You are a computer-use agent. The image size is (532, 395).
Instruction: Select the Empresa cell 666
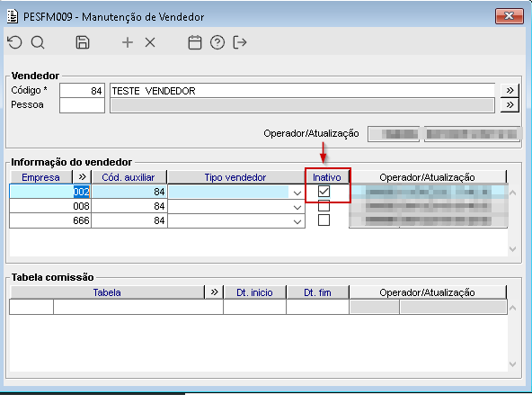[50, 220]
